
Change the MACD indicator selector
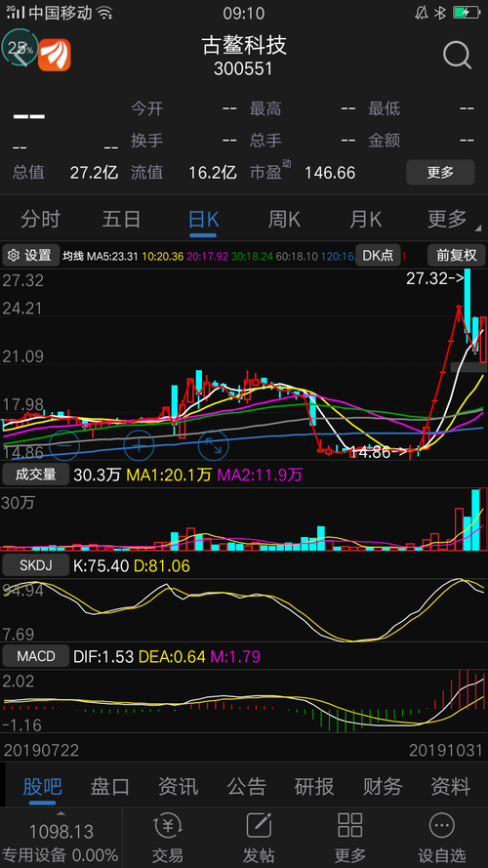35,656
